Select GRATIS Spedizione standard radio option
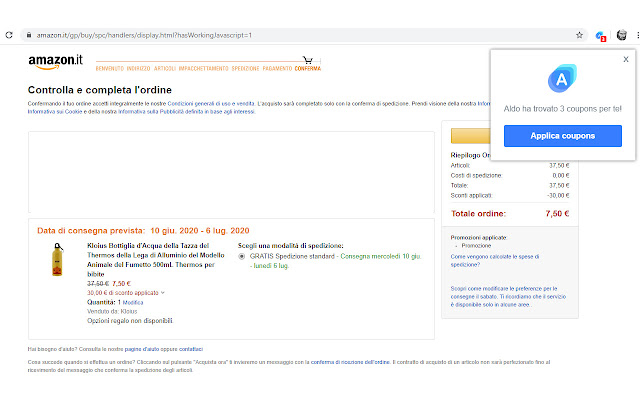640x400 pixels. pyautogui.click(x=242, y=256)
